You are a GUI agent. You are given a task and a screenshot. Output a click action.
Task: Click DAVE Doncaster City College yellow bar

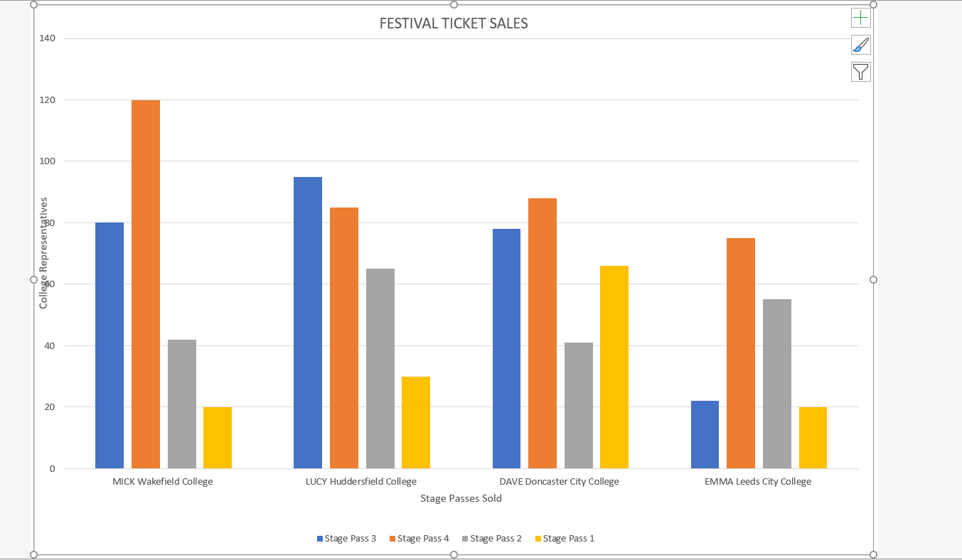coord(614,367)
